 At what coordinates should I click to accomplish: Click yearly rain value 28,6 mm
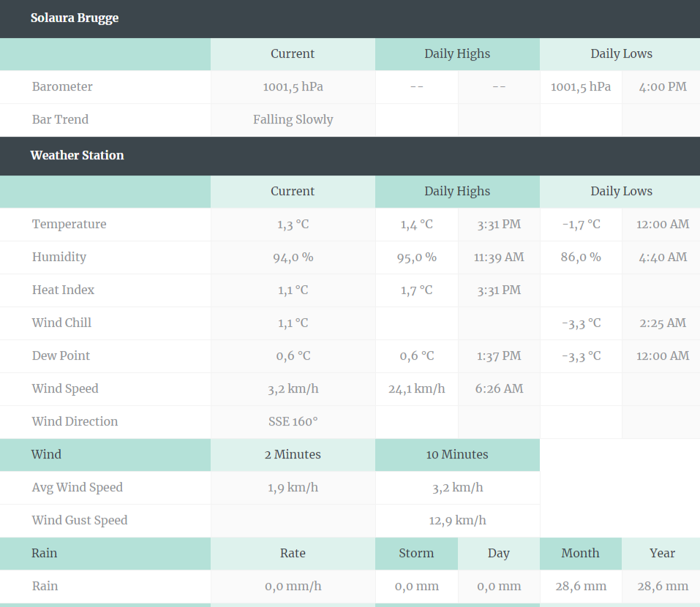point(663,586)
